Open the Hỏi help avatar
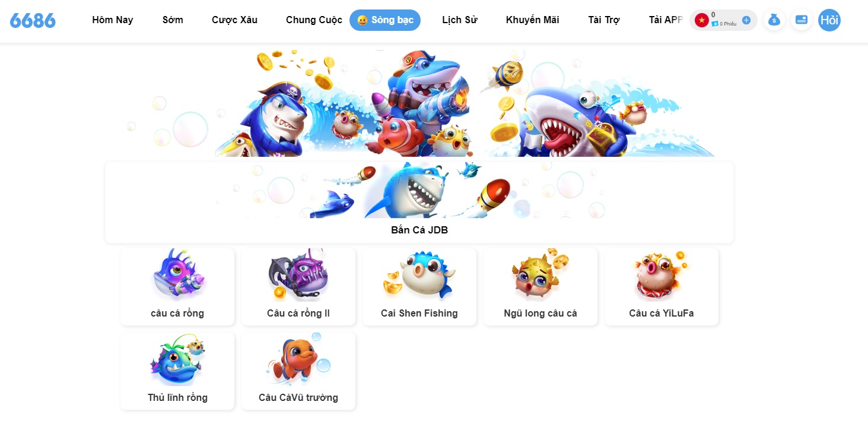 point(829,20)
